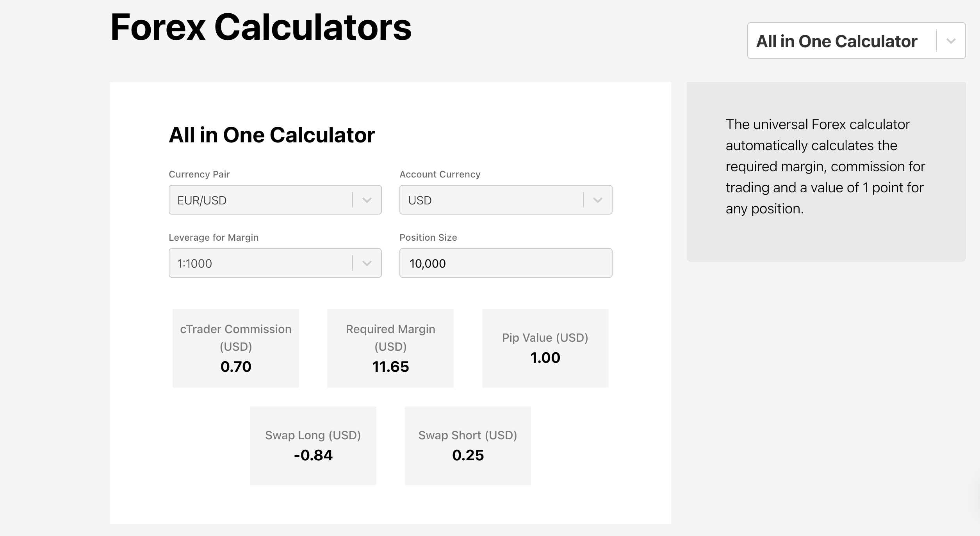The height and width of the screenshot is (536, 980).
Task: Click the Swap Short result box
Action: pyautogui.click(x=468, y=445)
